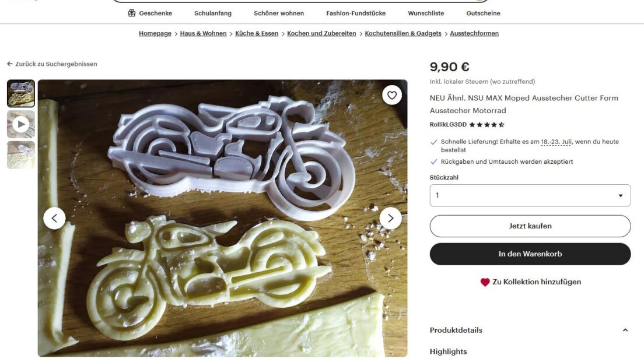The width and height of the screenshot is (644, 362).
Task: Select the first product thumbnail
Action: pos(21,94)
